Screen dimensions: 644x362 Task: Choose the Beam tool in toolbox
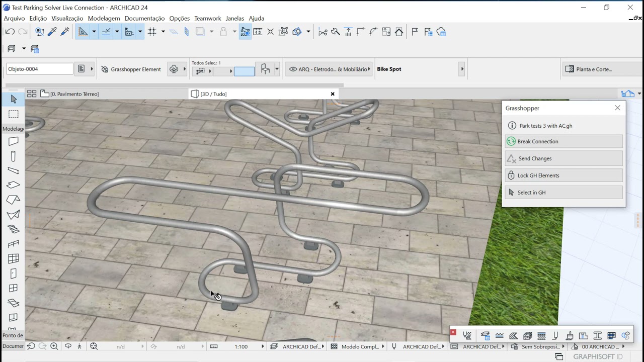click(14, 171)
